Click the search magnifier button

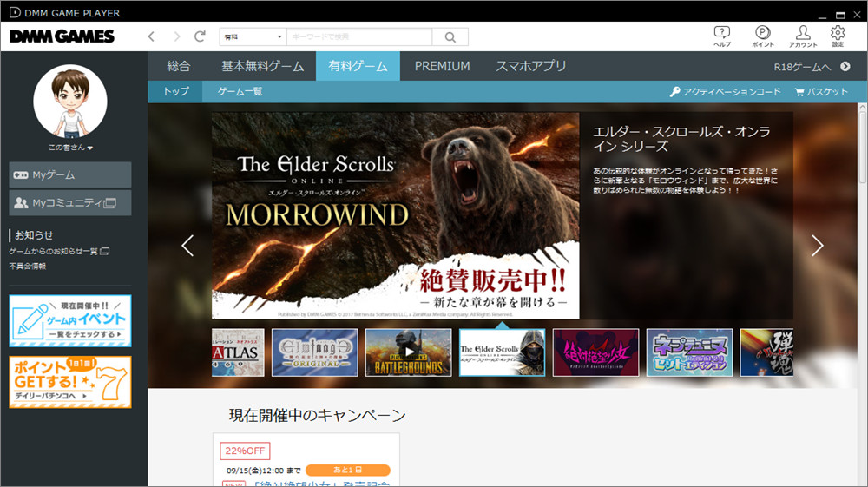coord(450,37)
